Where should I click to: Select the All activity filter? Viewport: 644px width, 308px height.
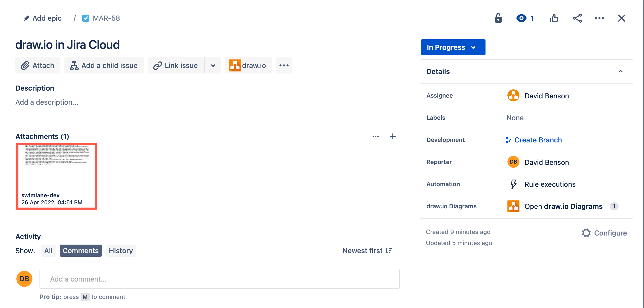point(48,250)
